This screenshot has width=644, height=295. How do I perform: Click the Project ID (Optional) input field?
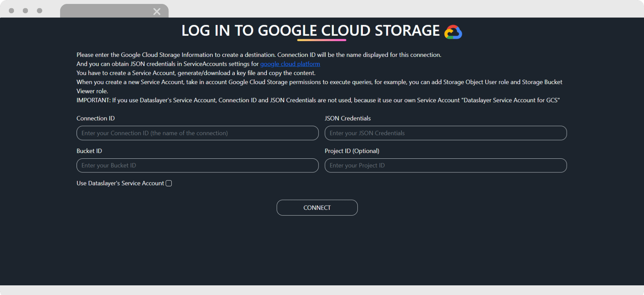click(x=446, y=165)
